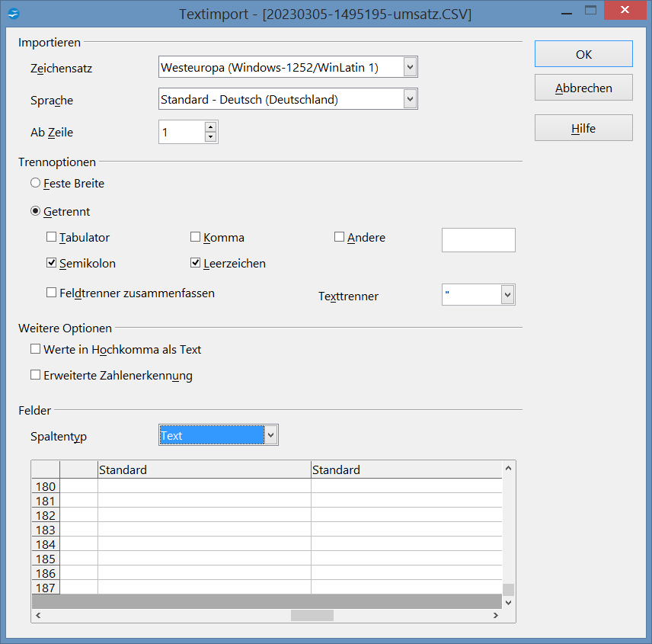
Task: Click the Ab Zeile number field
Action: pos(182,133)
